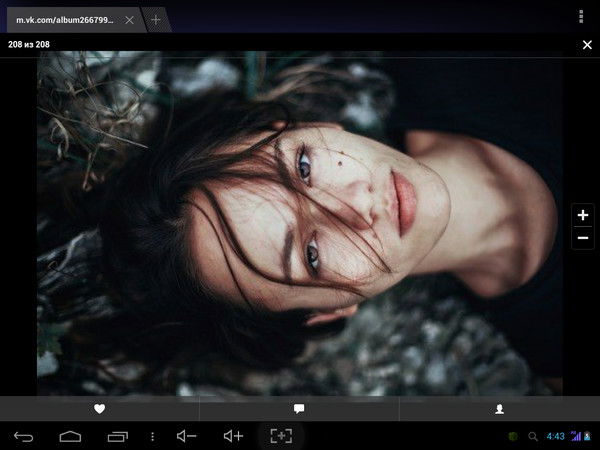This screenshot has height=450, width=600.
Task: Raise the volume in navigation bar
Action: pos(233,436)
